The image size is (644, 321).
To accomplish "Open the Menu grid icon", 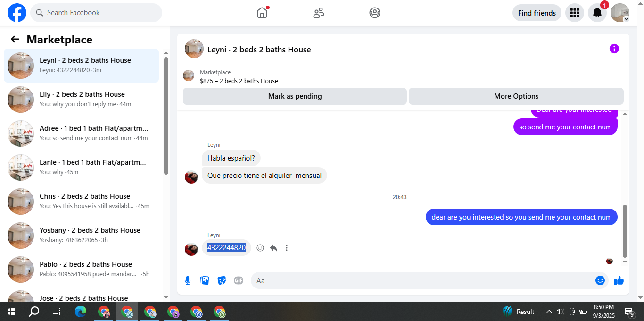I will click(574, 13).
